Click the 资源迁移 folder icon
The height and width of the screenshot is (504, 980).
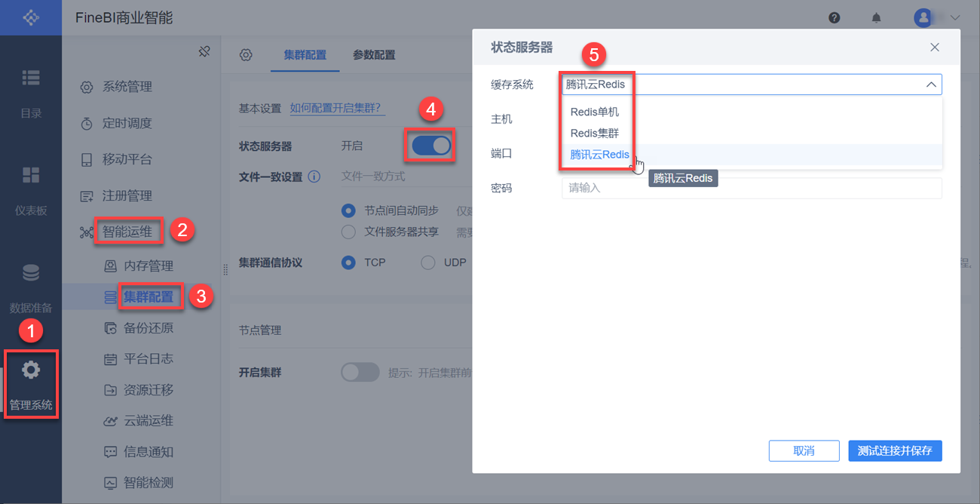[110, 389]
